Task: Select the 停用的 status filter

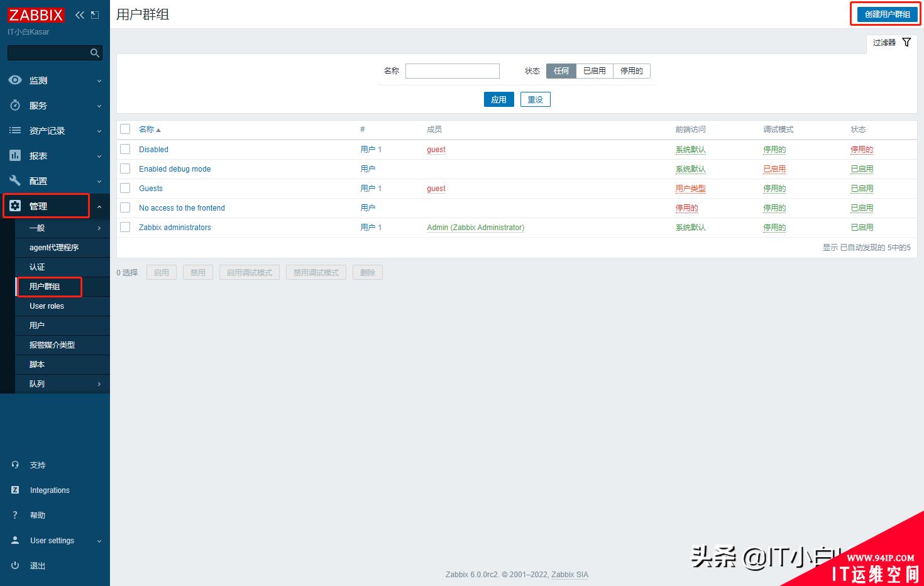Action: [632, 71]
